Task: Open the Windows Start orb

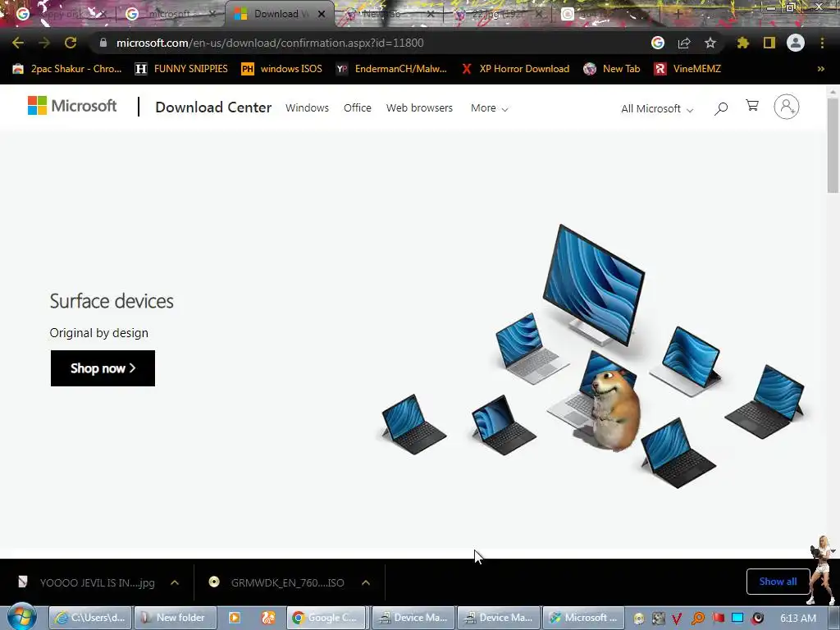Action: tap(22, 617)
